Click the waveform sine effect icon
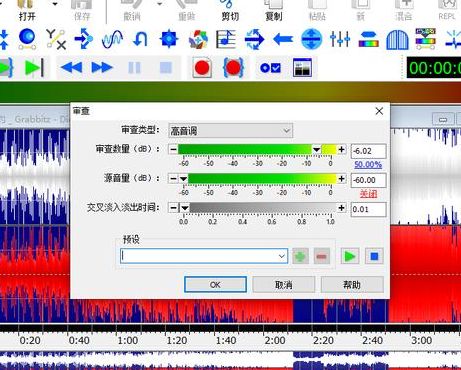The image size is (461, 370). (x=112, y=39)
